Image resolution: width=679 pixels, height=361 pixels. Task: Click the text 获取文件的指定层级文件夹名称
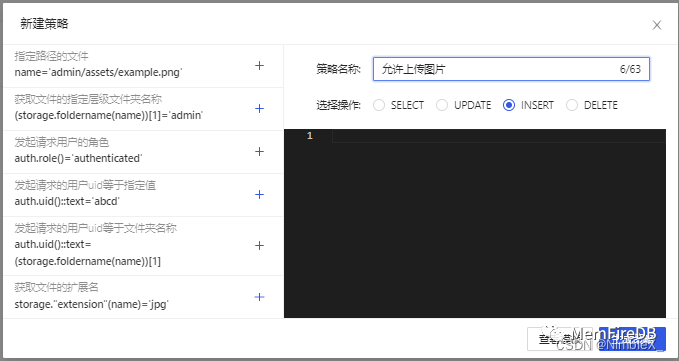coord(88,99)
